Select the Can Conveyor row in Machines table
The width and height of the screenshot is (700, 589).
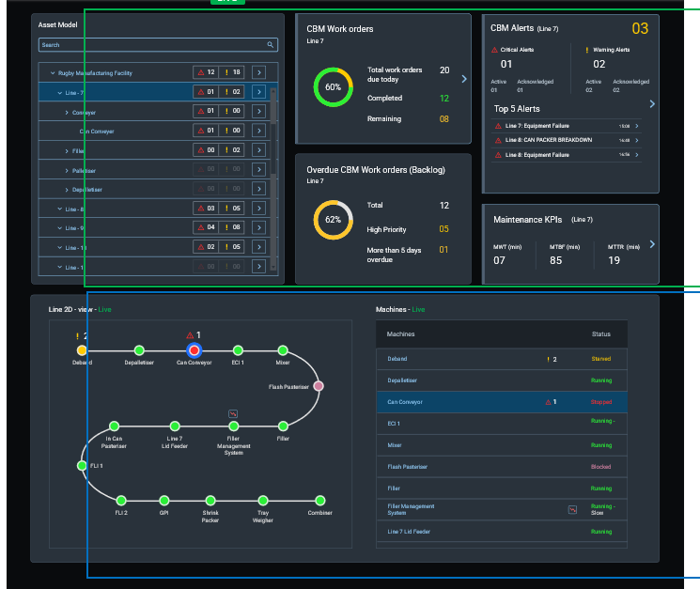[501, 402]
